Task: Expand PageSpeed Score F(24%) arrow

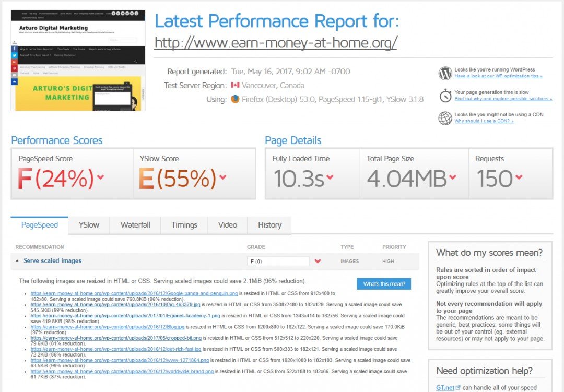Action: pos(100,176)
